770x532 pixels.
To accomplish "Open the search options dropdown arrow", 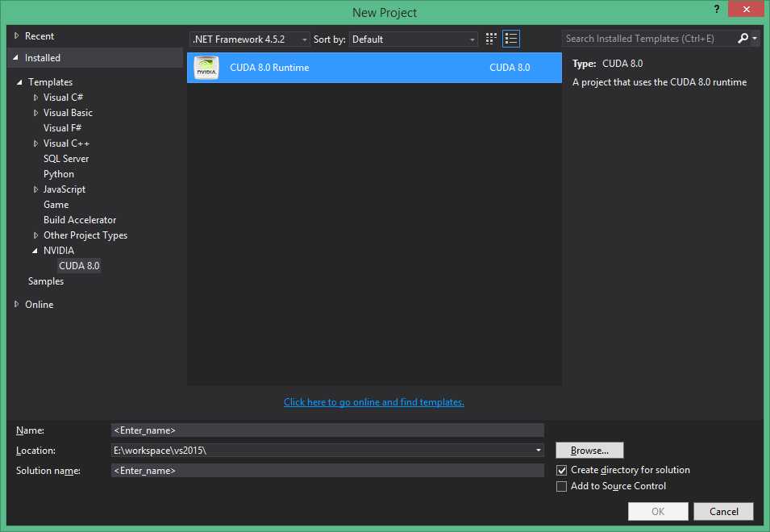I will coord(755,38).
